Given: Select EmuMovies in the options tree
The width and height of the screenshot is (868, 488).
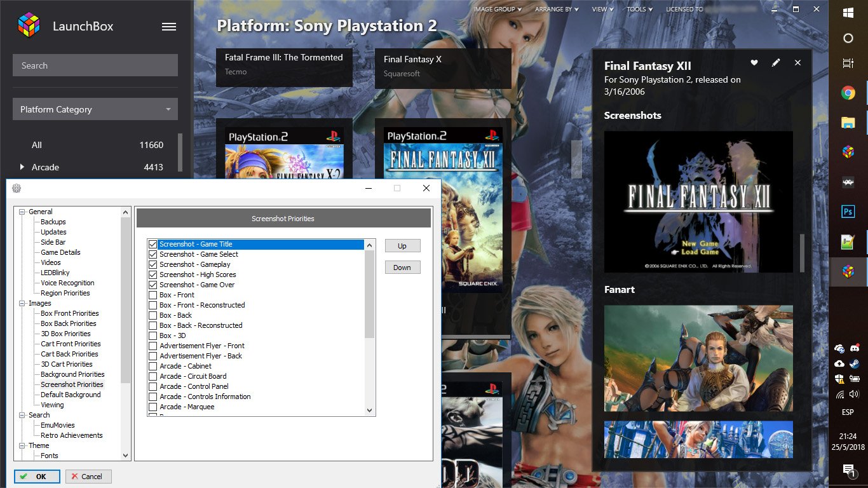Looking at the screenshot, I should pyautogui.click(x=58, y=425).
